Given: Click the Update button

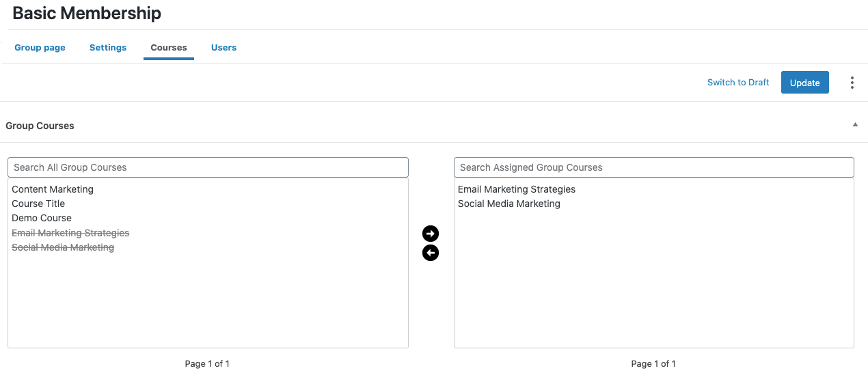Looking at the screenshot, I should pyautogui.click(x=805, y=83).
